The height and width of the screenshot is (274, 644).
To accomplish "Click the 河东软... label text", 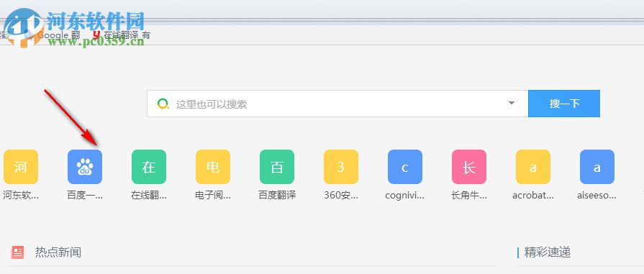I will tap(21, 196).
